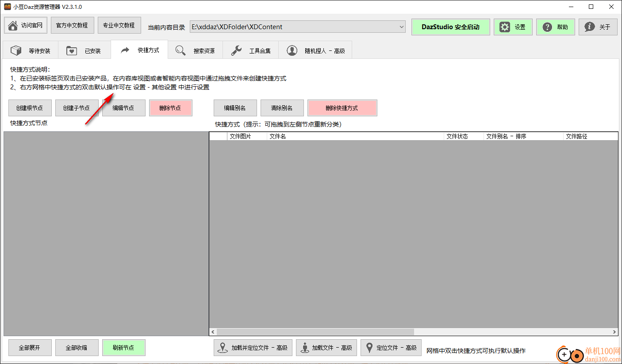Click the green 刷新节点 button
This screenshot has width=622, height=364.
click(124, 348)
